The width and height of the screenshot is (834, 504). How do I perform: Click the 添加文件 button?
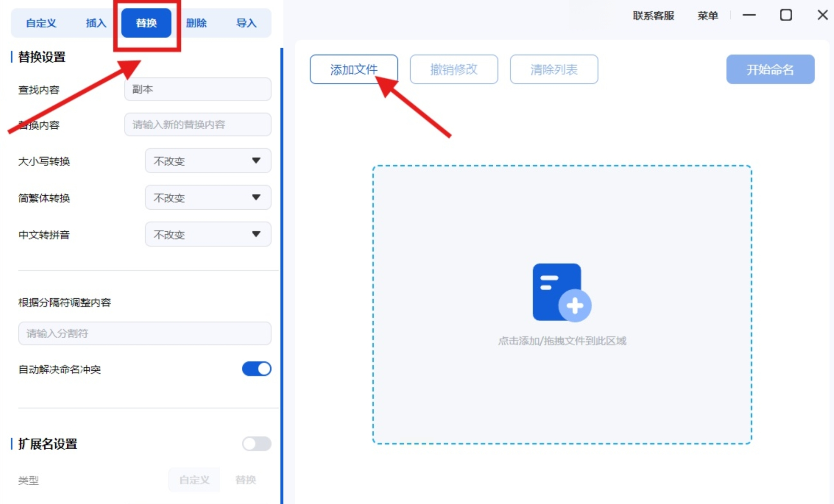(353, 69)
